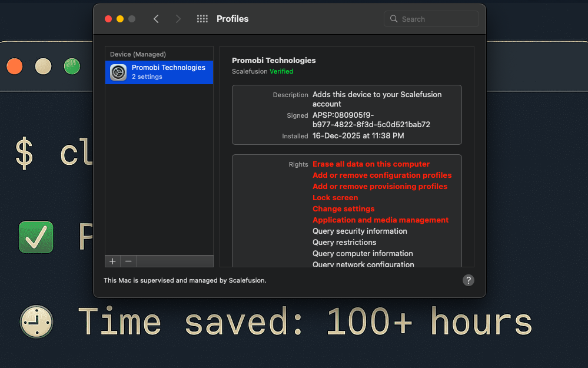Click the search magnifier icon
Image resolution: width=588 pixels, height=368 pixels.
coord(393,19)
